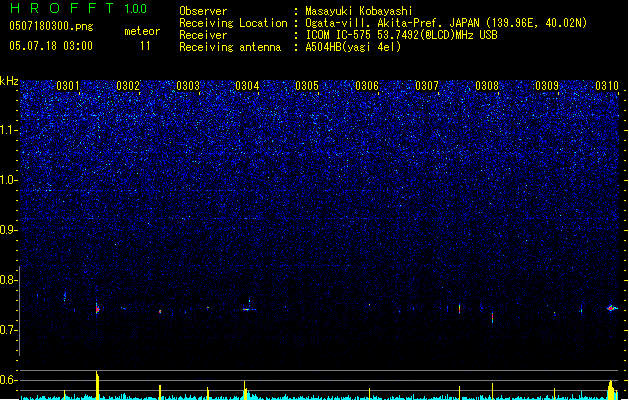Click the 'Receiver' field label
Screen dimensions: 629x400
[x=203, y=35]
